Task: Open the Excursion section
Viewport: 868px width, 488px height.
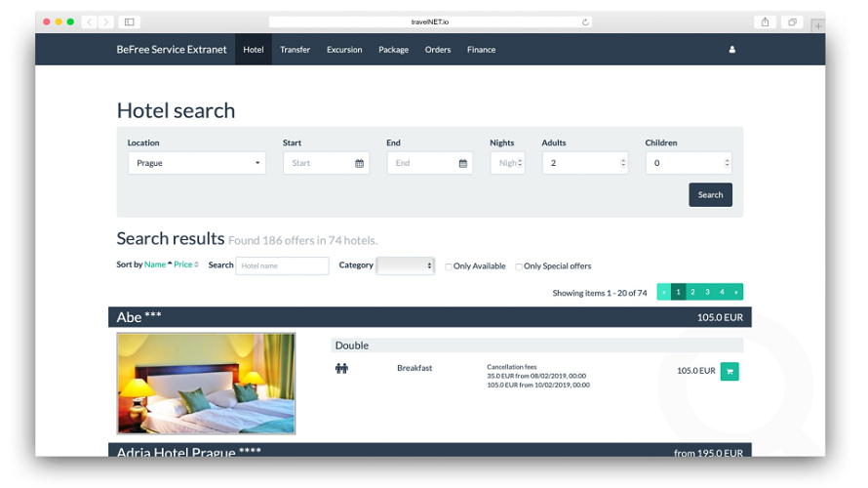Action: coord(344,50)
